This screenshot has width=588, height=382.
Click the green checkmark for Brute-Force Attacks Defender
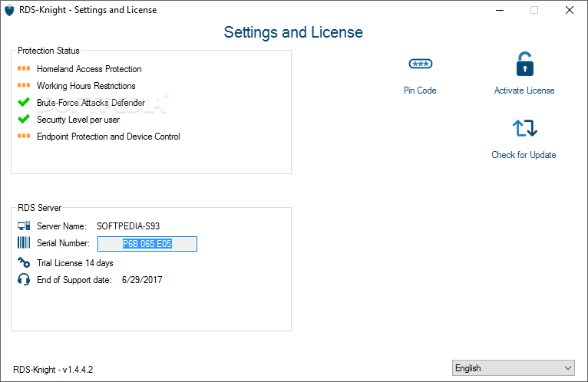[x=24, y=102]
